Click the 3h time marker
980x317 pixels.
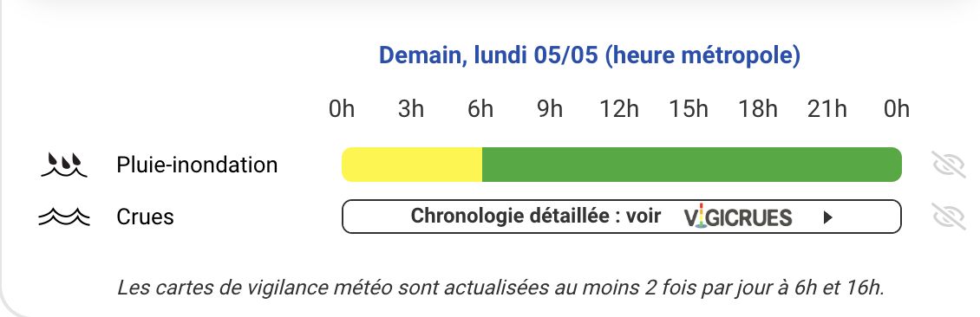pos(411,109)
